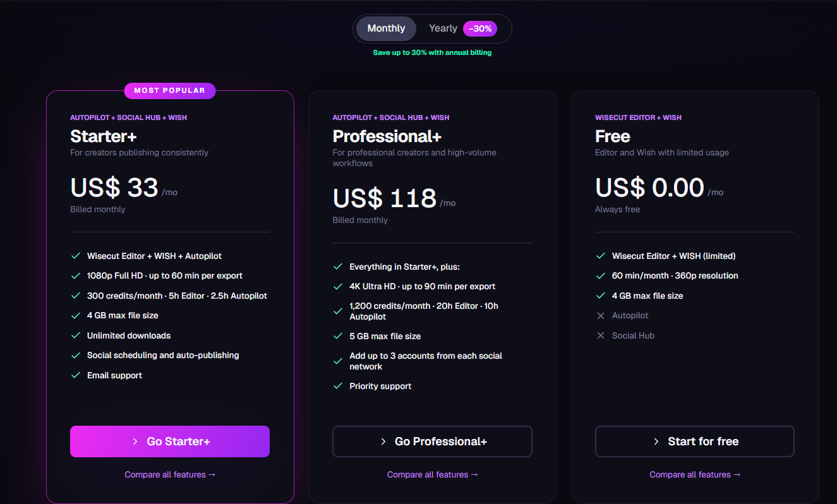Screen dimensions: 837x504
Task: Click 'Save up to 30% with annual billing' text
Action: pyautogui.click(x=432, y=52)
